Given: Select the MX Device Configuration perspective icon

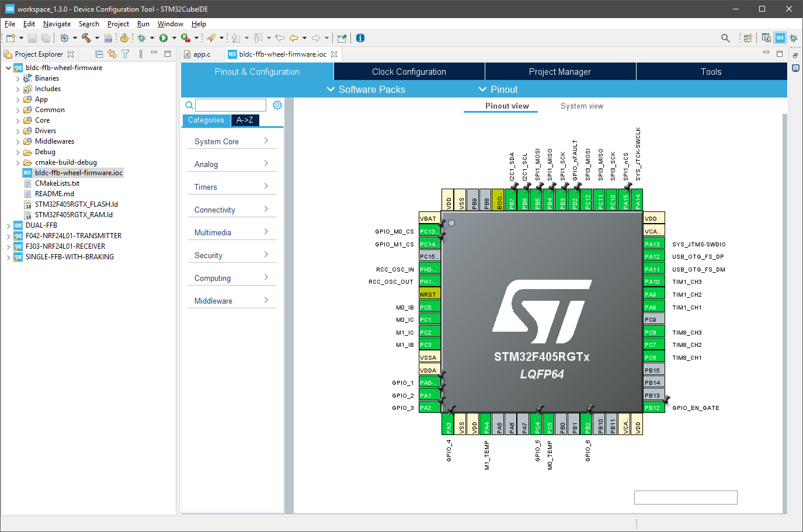Looking at the screenshot, I should tap(780, 38).
